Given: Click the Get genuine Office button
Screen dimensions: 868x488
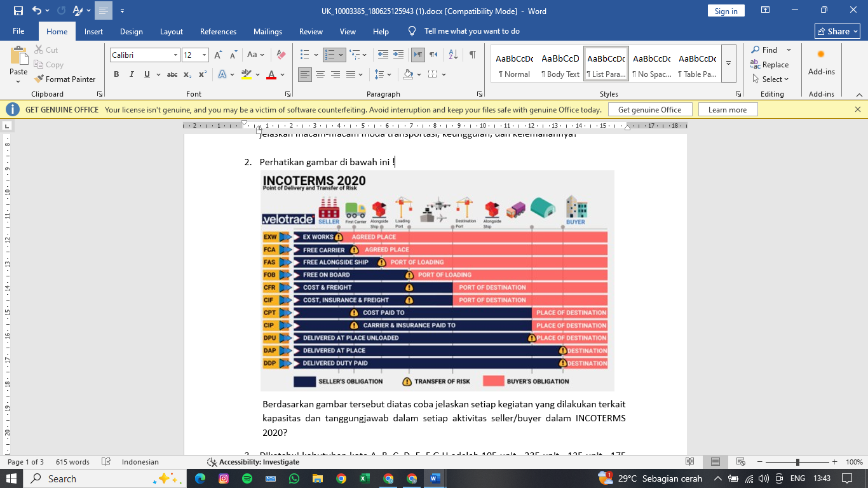Looking at the screenshot, I should coord(649,110).
